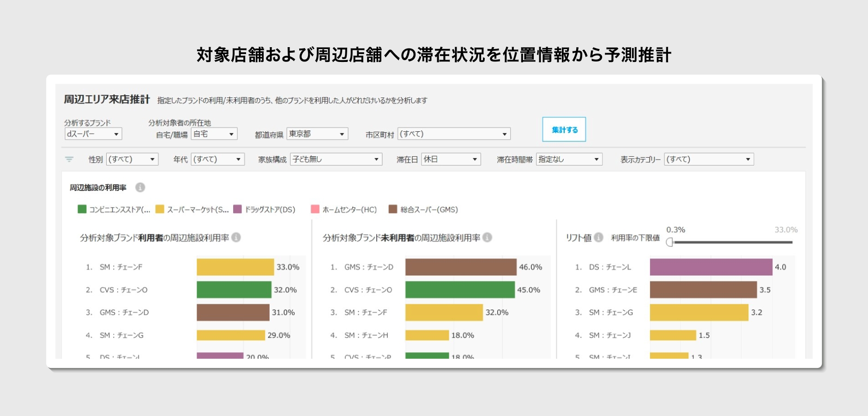Click the filter icon beside 性別
The width and height of the screenshot is (868, 416).
[69, 159]
